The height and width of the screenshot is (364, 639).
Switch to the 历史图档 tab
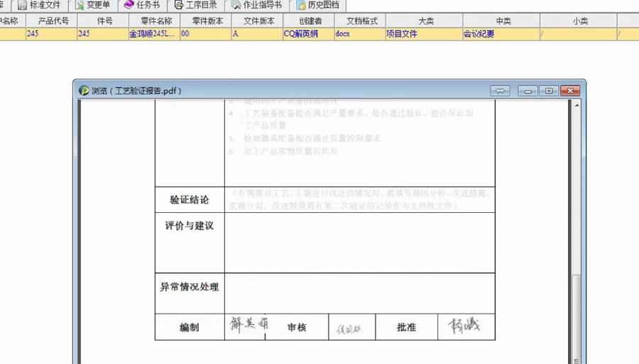(318, 5)
